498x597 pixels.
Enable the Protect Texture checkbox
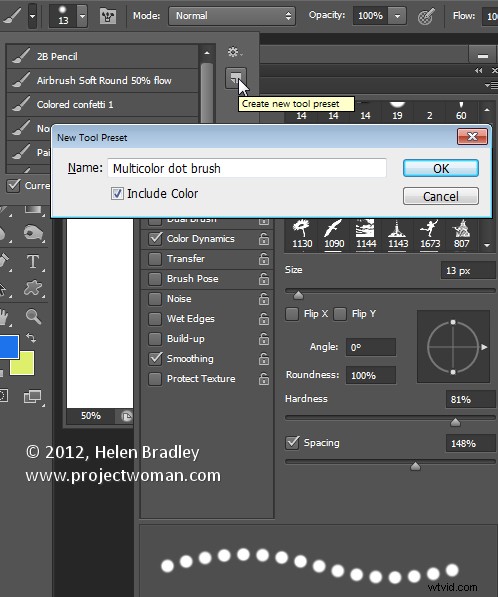tap(155, 379)
